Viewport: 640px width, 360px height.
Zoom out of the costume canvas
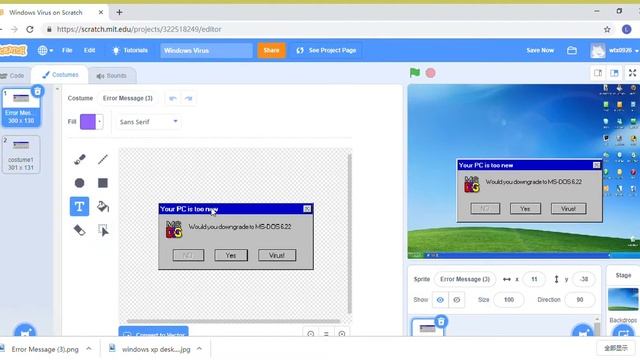pyautogui.click(x=311, y=333)
